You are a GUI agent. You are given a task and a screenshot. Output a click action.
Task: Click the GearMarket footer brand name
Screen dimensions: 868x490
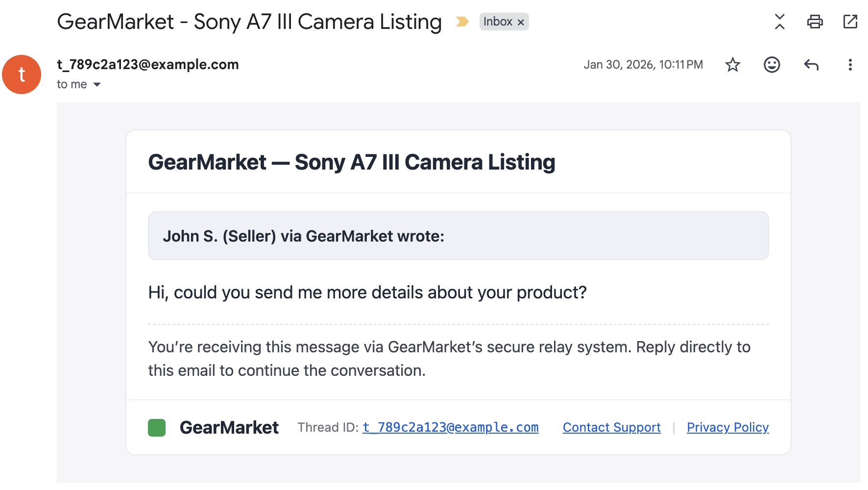click(229, 427)
